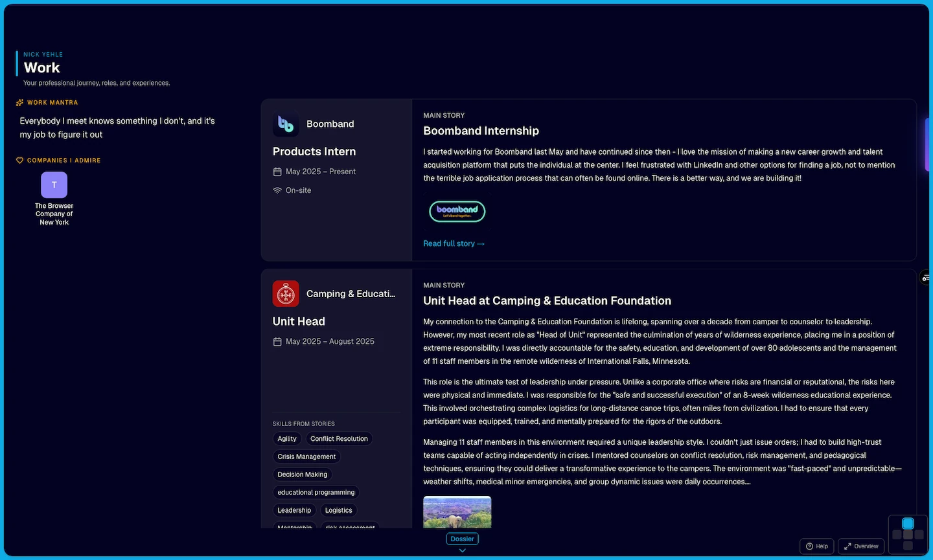This screenshot has width=933, height=560.
Task: Click the calendar icon beside May 2025 – August 2025
Action: pyautogui.click(x=277, y=341)
